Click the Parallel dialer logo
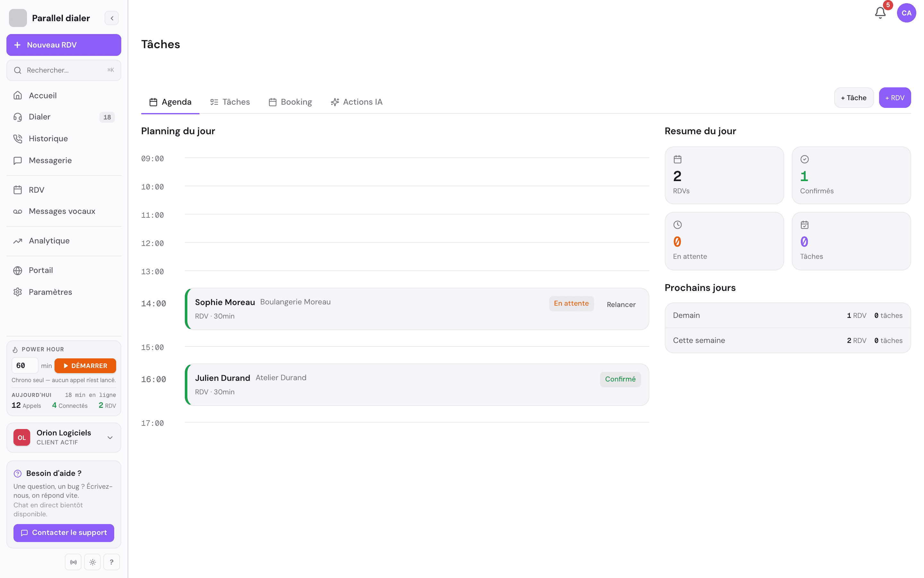Viewport: 924px width, 578px height. 18,18
